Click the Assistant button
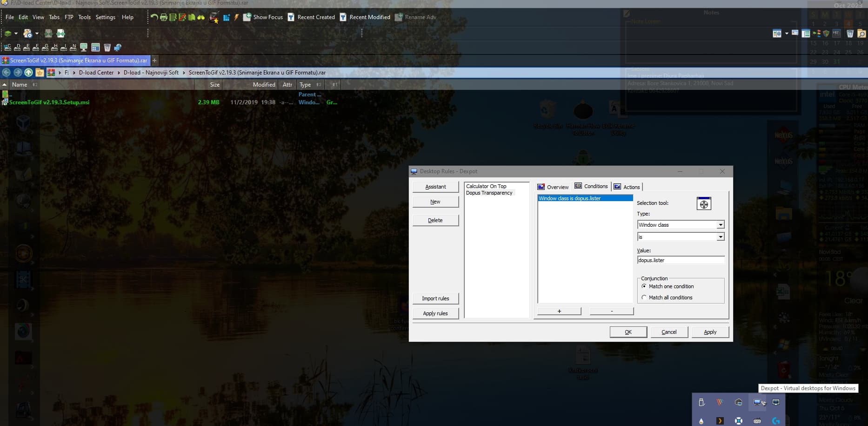Image resolution: width=868 pixels, height=426 pixels. tap(435, 187)
